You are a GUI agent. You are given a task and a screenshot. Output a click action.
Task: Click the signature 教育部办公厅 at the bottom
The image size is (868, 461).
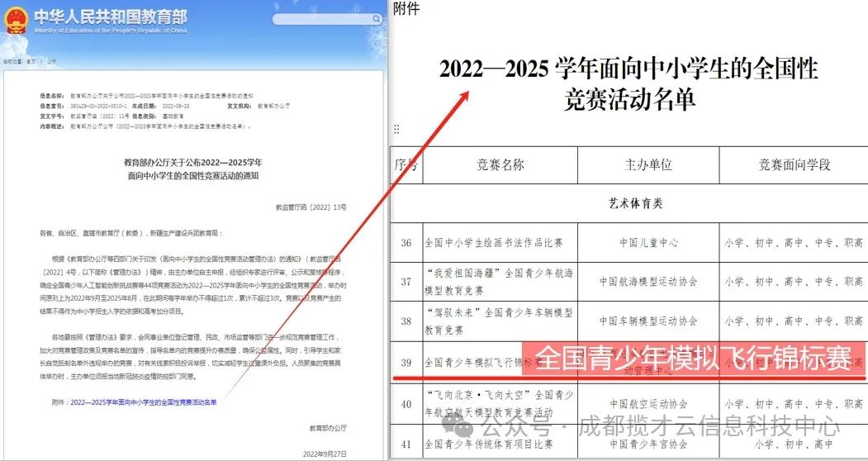(328, 428)
